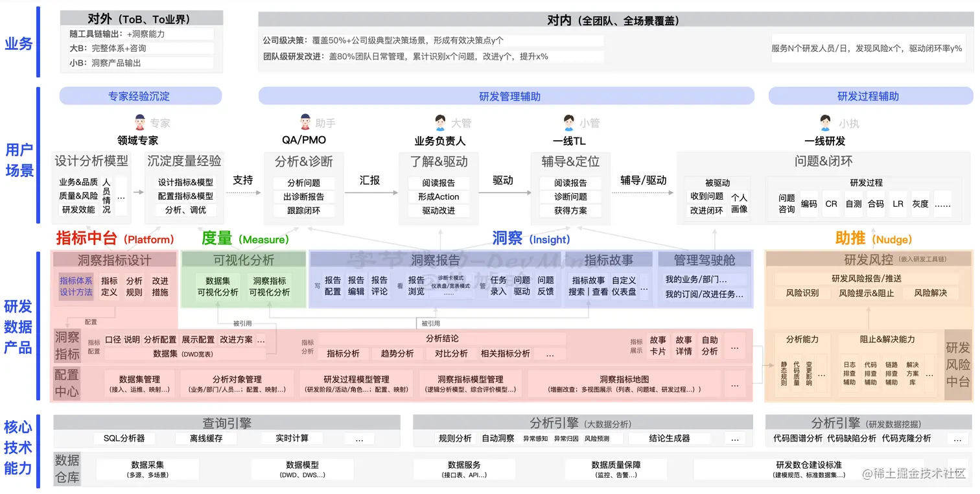Screen dimensions: 980x494
Task: Click the 任务录入 box
Action: pyautogui.click(x=498, y=286)
